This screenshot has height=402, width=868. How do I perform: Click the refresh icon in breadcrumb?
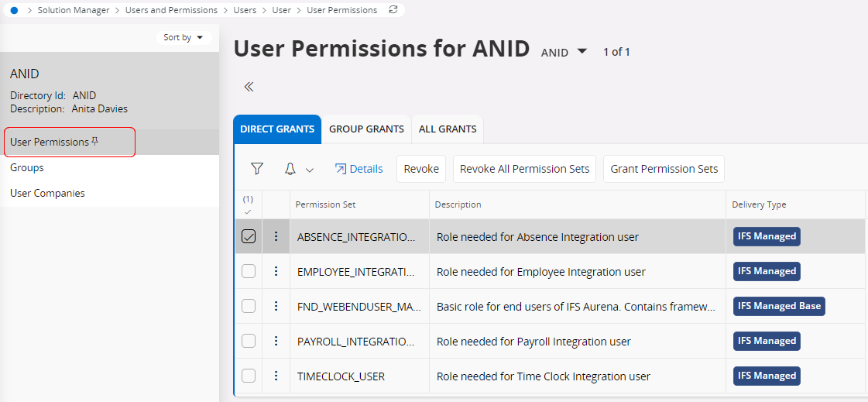coord(393,10)
